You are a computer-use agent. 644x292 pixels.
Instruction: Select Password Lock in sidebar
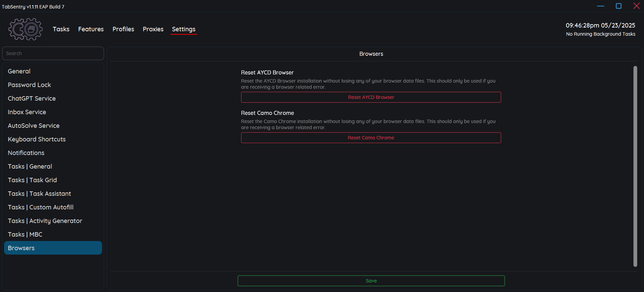(53, 85)
